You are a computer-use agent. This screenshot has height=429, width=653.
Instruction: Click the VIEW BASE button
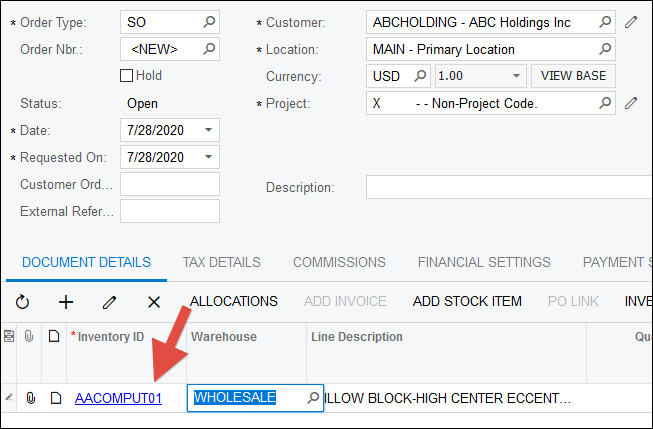tap(573, 76)
